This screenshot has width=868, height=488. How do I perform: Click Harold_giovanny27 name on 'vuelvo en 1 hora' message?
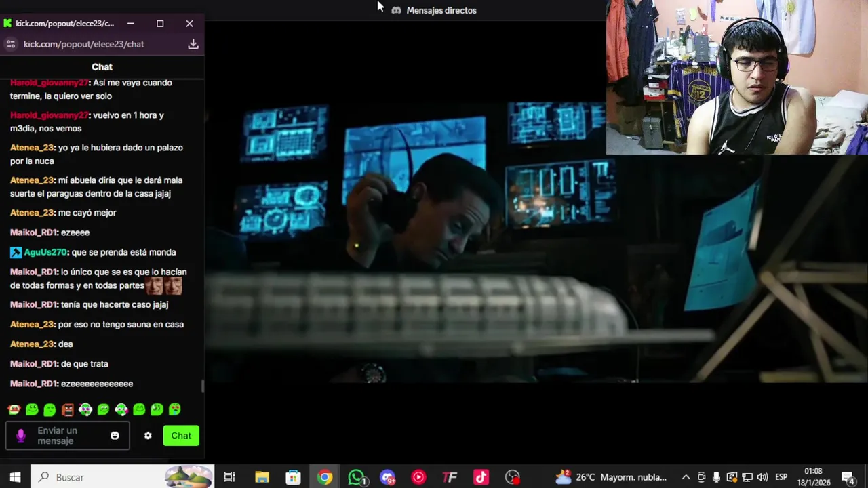pos(49,115)
